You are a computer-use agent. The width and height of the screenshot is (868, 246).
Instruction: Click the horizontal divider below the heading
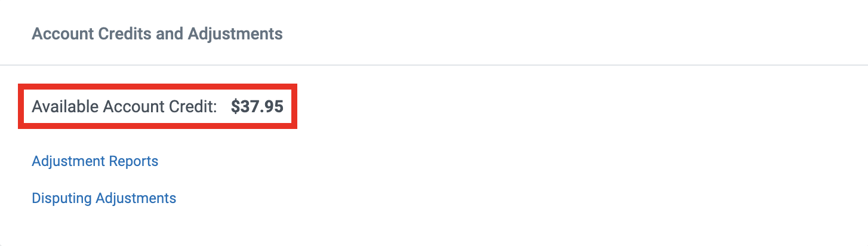(434, 64)
